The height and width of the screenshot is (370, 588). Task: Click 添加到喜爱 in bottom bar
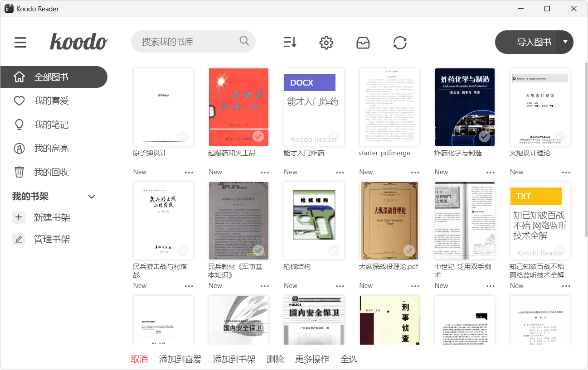click(x=180, y=359)
